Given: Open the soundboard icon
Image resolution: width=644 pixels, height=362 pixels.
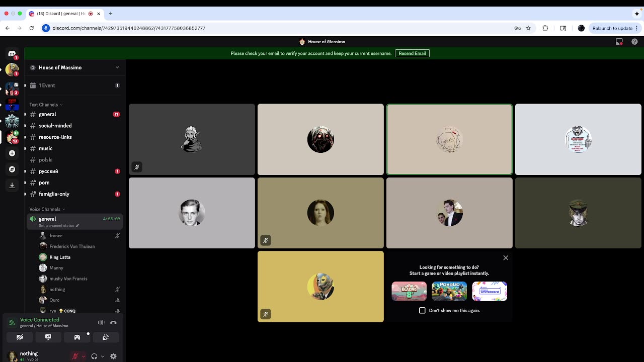Looking at the screenshot, I should pyautogui.click(x=106, y=337).
